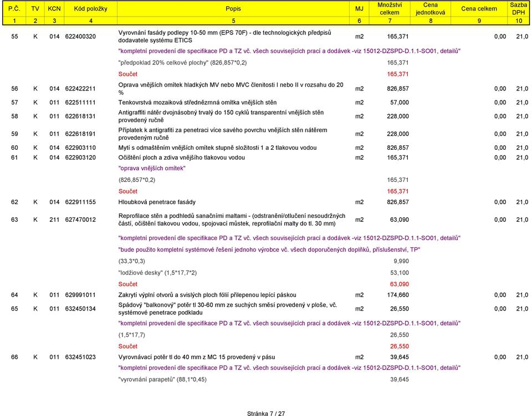The height and width of the screenshot is (416, 532).
Task: Click the 'MJ' column header
Action: point(359,9)
